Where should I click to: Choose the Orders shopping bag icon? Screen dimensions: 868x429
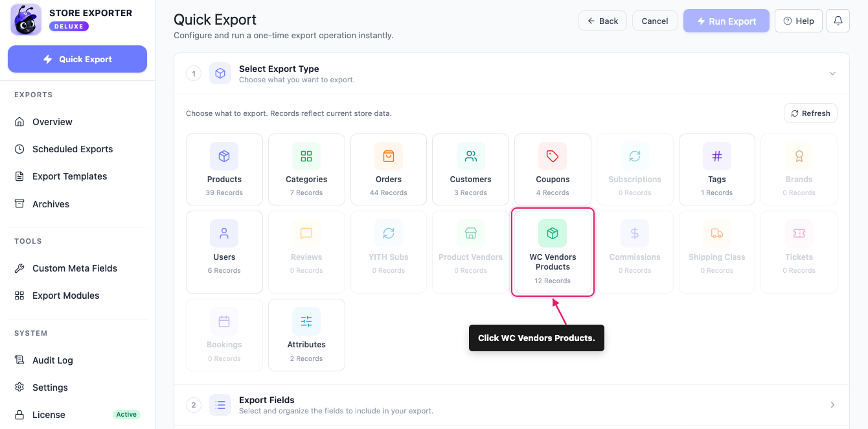(x=389, y=156)
